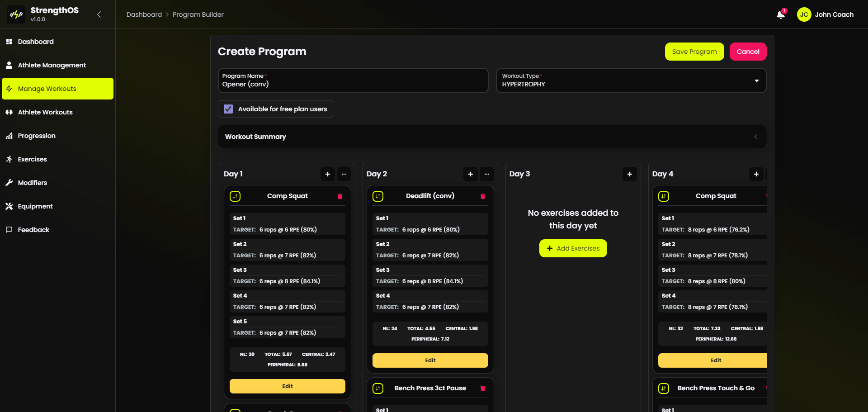Open the Feedback section
This screenshot has height=412, width=868.
coord(33,230)
